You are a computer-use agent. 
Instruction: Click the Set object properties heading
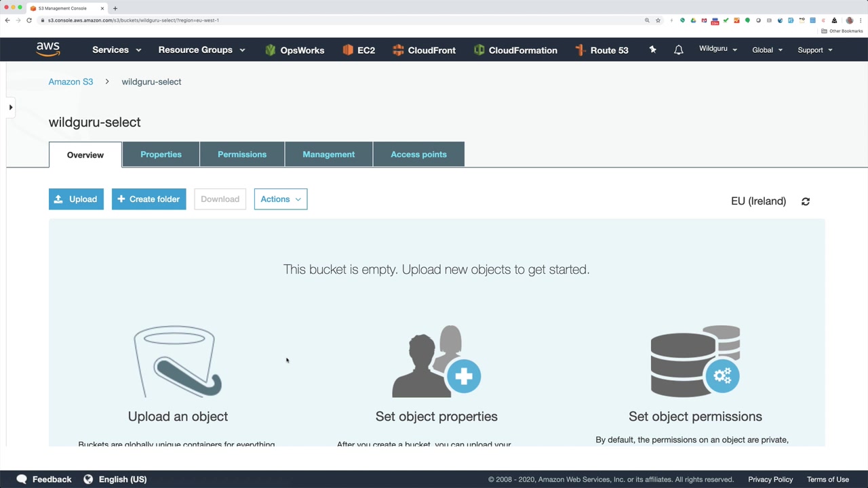click(437, 416)
